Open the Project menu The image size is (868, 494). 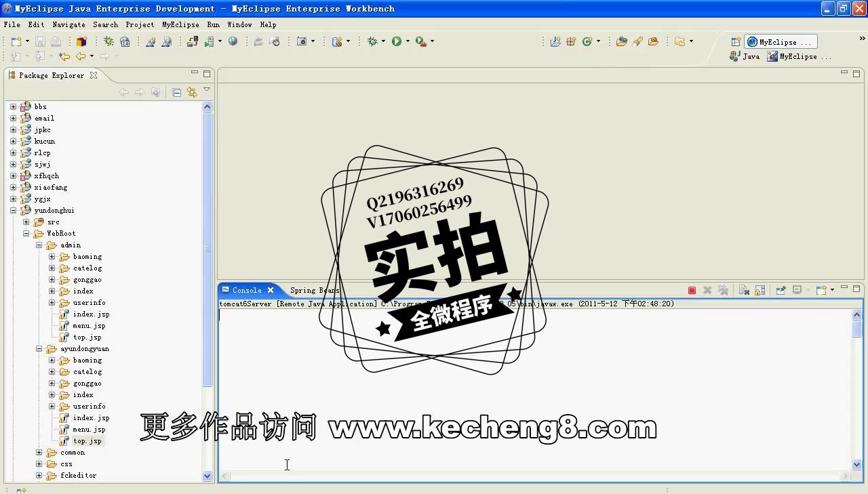point(140,24)
